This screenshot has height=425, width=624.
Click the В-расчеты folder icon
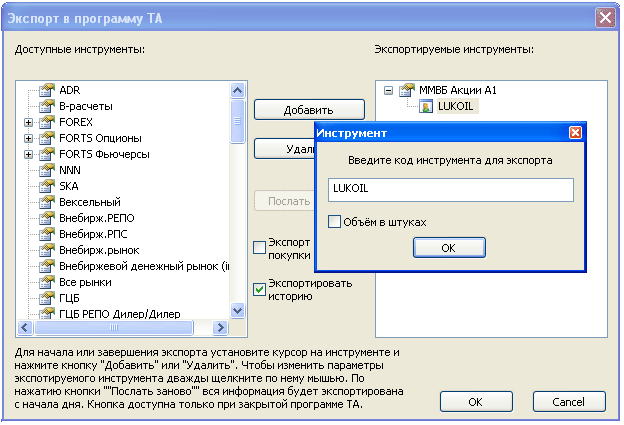(x=47, y=106)
